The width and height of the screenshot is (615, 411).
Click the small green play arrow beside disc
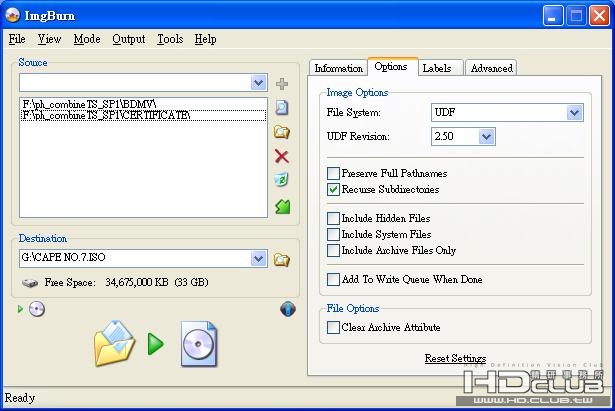pos(20,309)
